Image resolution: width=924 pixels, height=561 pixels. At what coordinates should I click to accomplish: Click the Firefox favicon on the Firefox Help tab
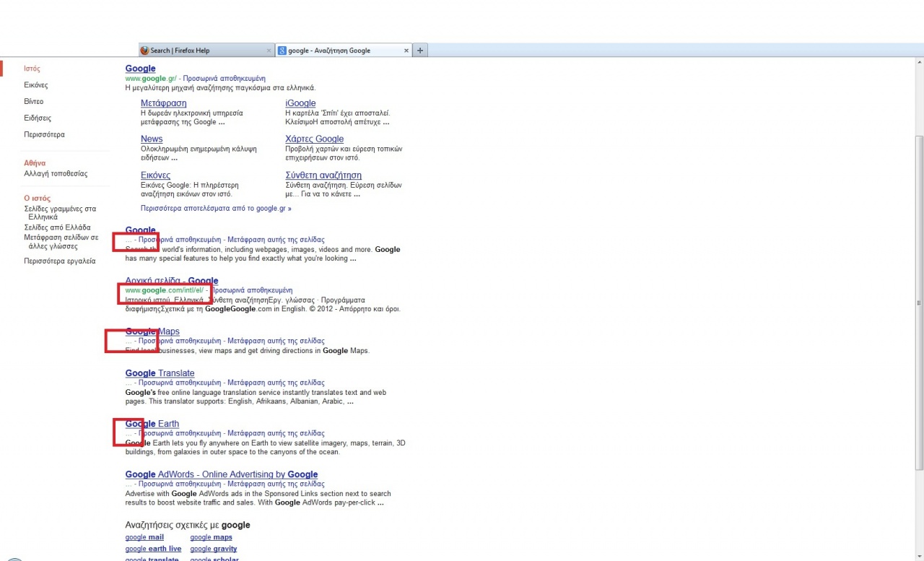144,51
